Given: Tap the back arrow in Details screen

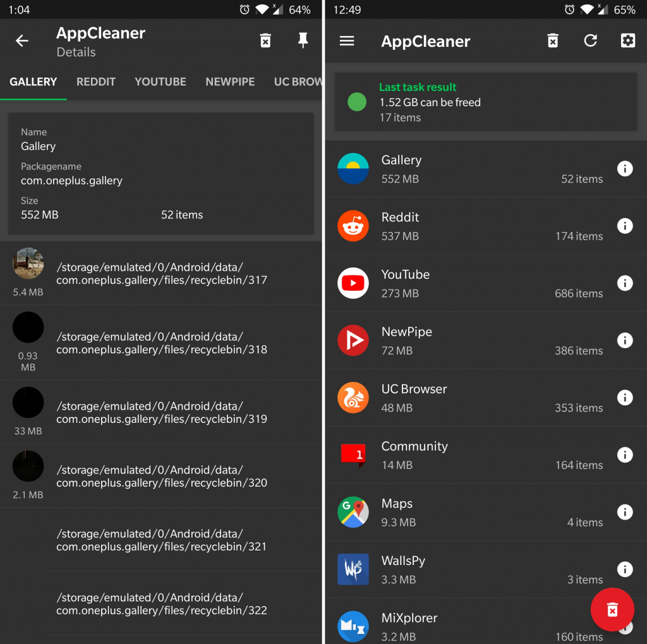Looking at the screenshot, I should 22,40.
